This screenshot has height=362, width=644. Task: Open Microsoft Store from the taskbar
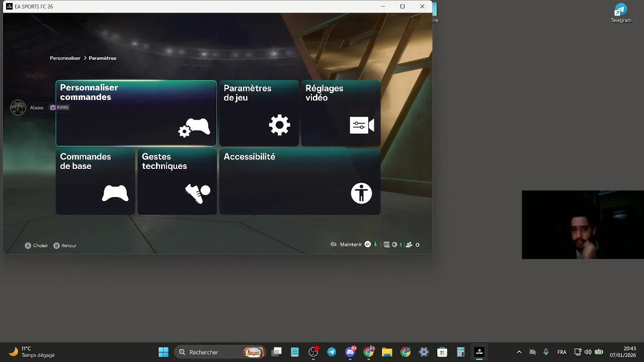[442, 352]
